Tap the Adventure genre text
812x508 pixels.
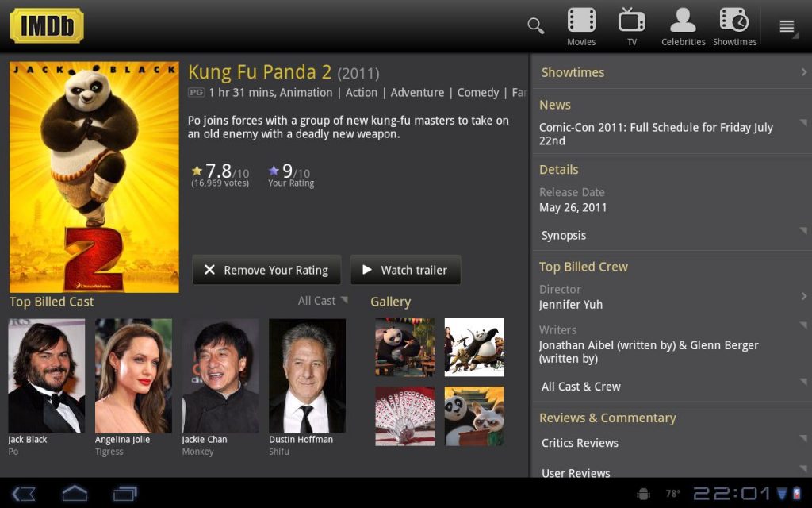[x=417, y=93]
